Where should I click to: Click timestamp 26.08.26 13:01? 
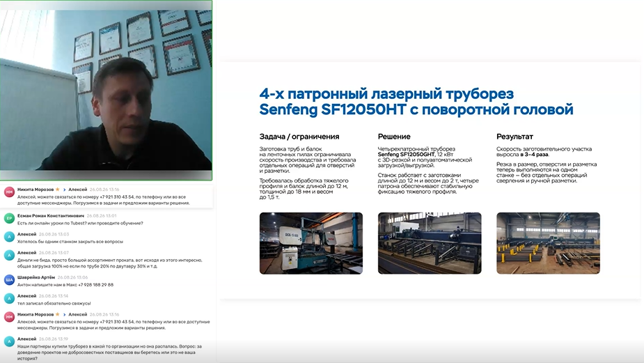tap(102, 216)
